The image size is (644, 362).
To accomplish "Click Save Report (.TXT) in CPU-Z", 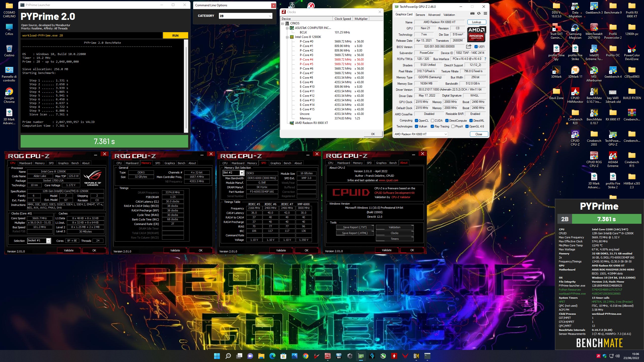I will [x=355, y=227].
